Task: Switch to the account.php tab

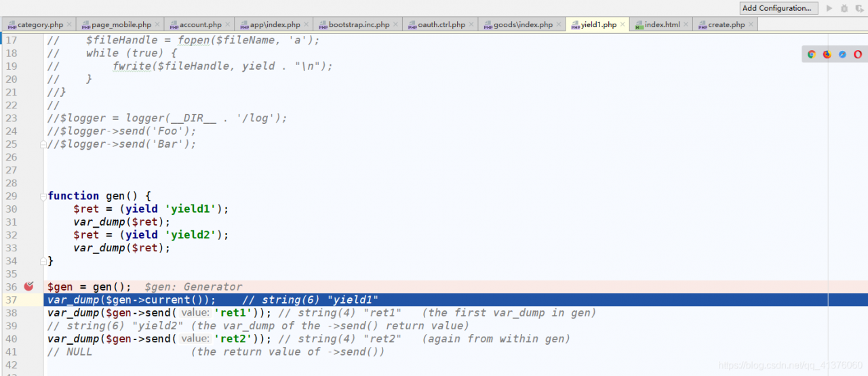Action: (200, 24)
